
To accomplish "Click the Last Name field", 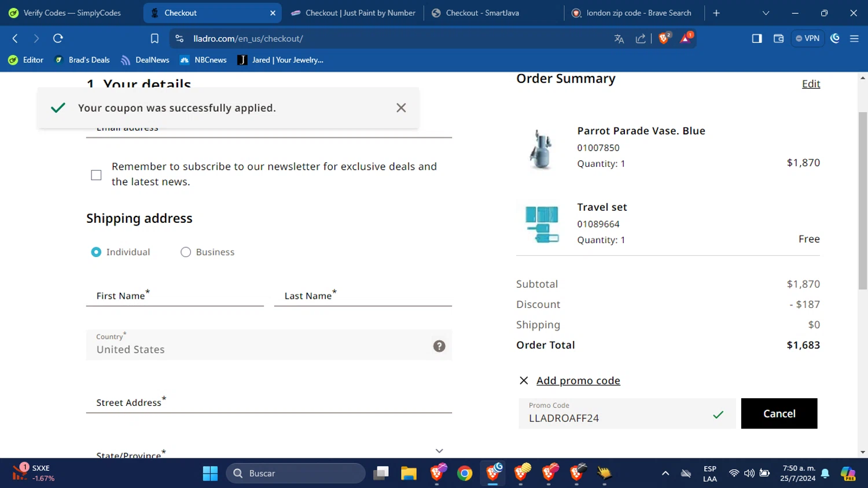I will coord(363,295).
